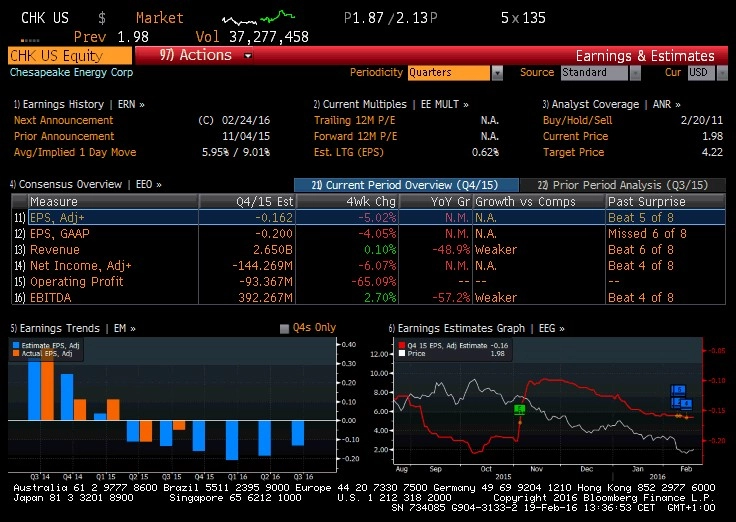Click the Current Multiples EE MULT link
736x522 pixels.
[x=391, y=104]
